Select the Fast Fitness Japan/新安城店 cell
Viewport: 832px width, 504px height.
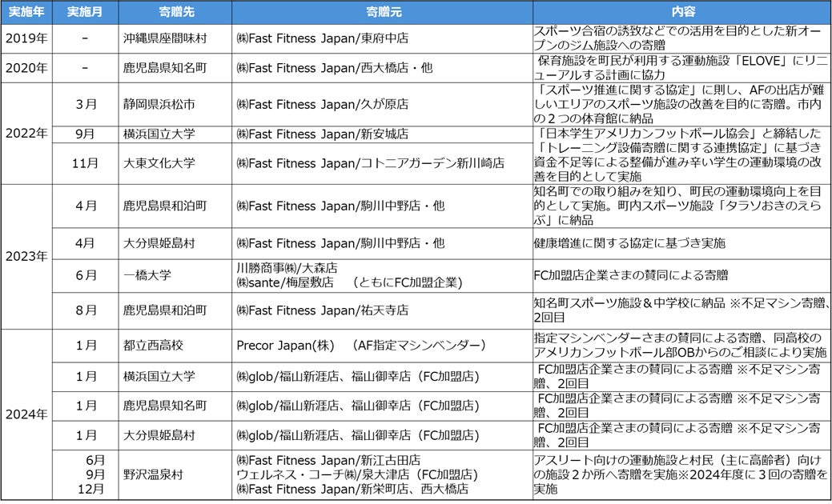(x=382, y=134)
